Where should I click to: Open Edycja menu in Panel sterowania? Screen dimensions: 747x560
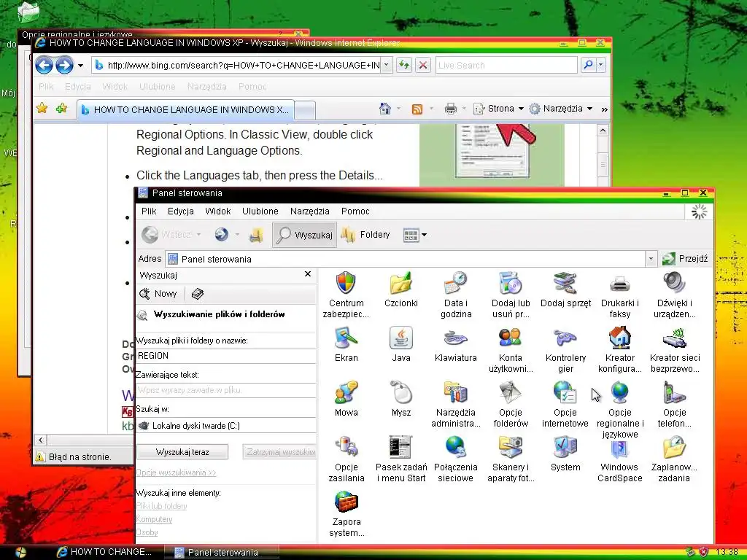coord(181,211)
